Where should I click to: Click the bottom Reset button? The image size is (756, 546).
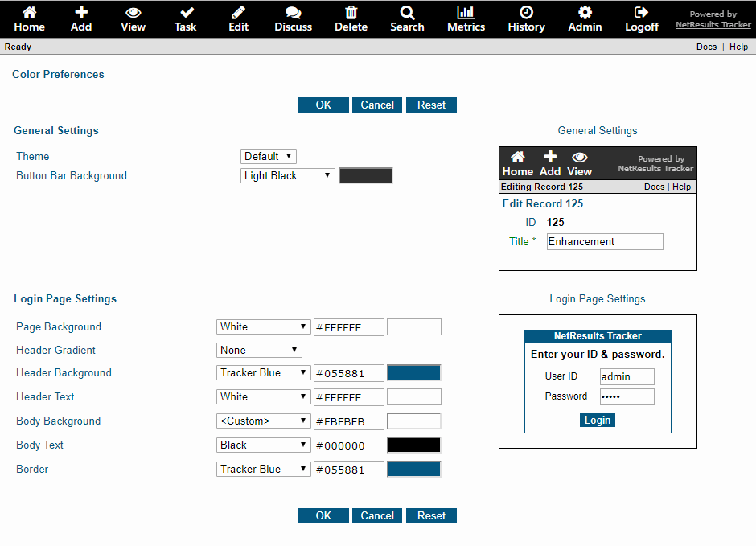432,515
